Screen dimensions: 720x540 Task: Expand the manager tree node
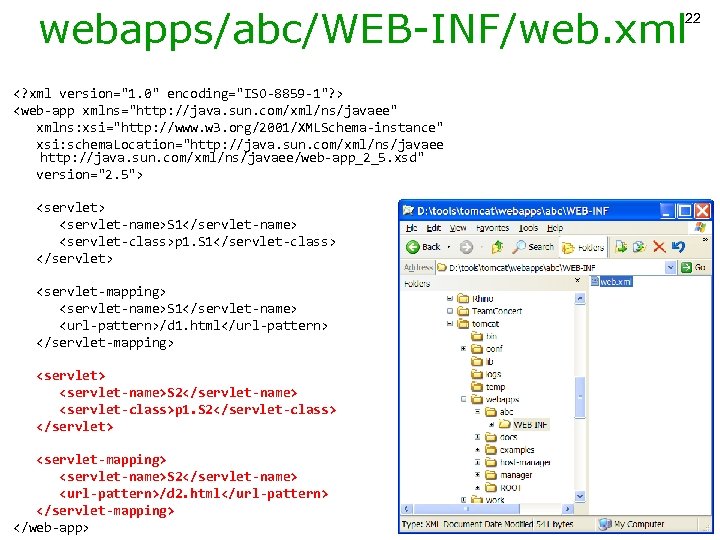click(478, 475)
